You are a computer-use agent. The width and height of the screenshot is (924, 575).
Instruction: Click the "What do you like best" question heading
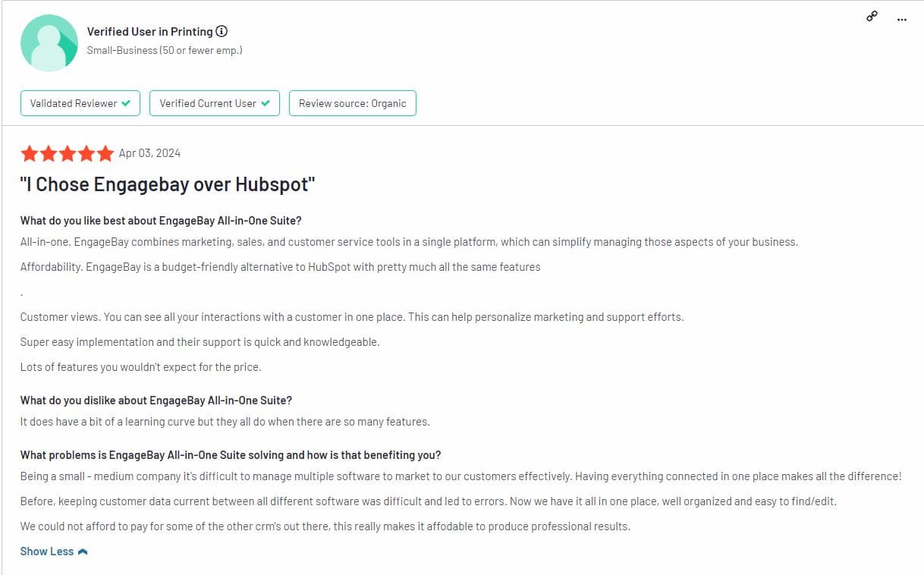click(x=161, y=221)
